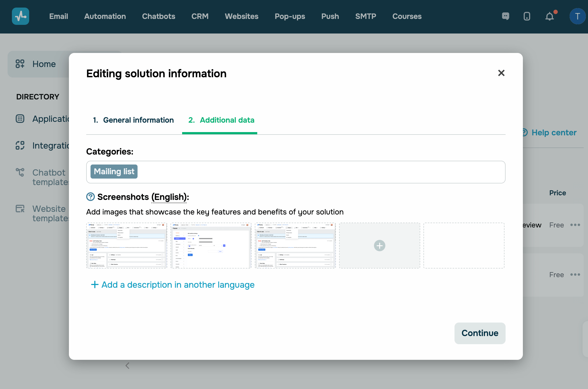Click the Screenshots help question icon
Viewport: 588px width, 389px height.
tap(90, 197)
